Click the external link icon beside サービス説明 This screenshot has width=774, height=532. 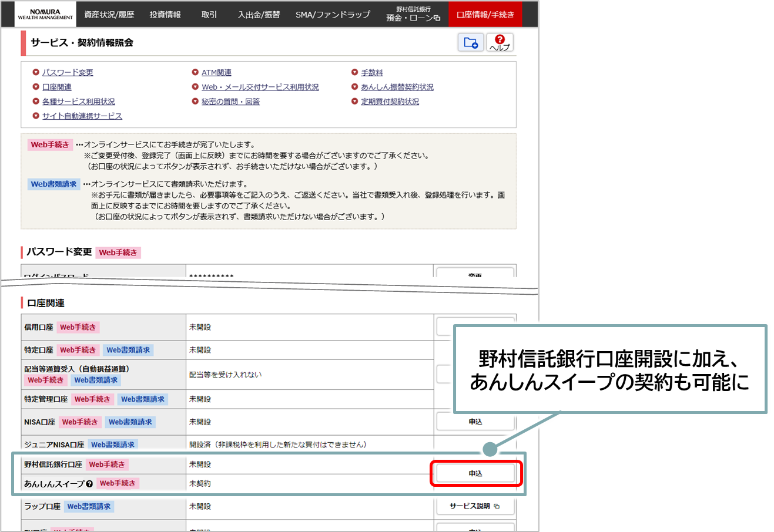click(x=497, y=506)
